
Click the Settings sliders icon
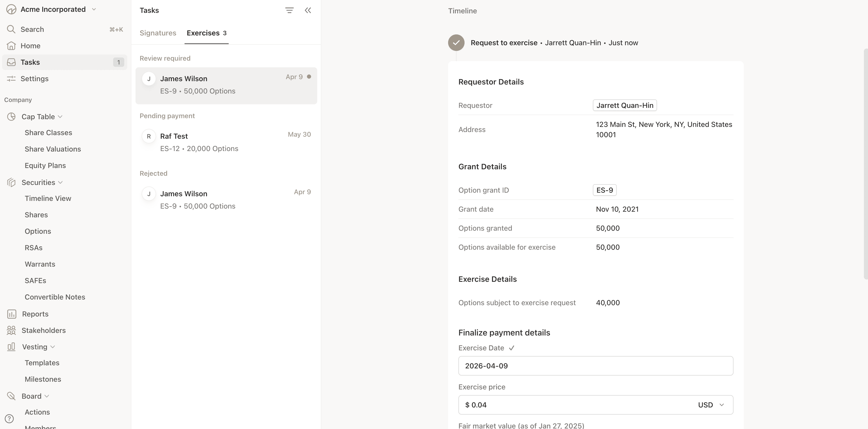coord(11,79)
